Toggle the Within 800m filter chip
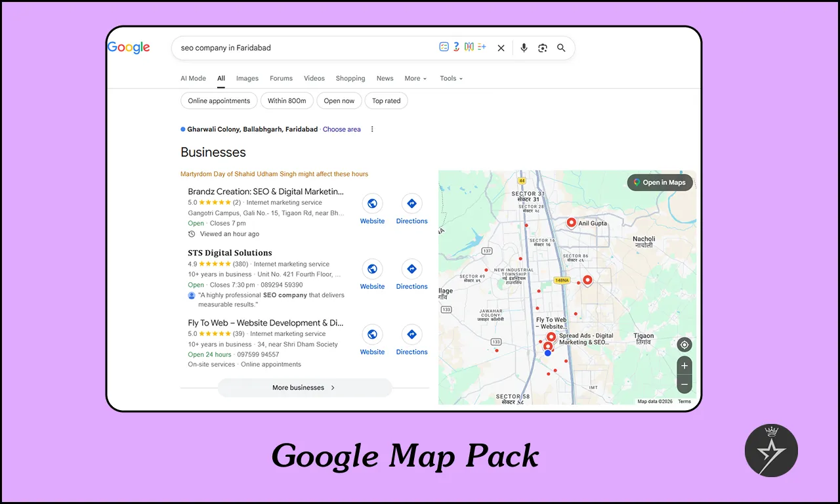This screenshot has height=504, width=840. 287,100
